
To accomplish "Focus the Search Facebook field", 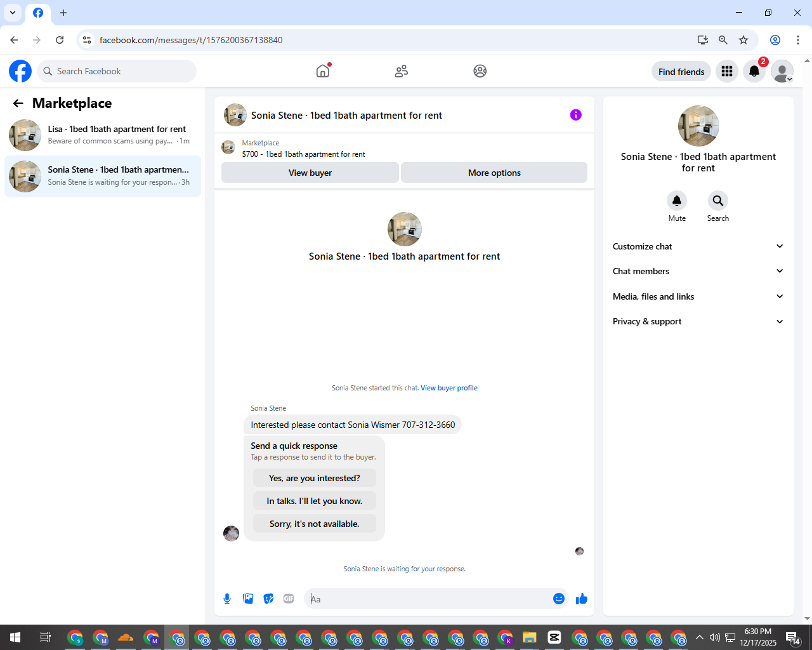I will [x=117, y=71].
